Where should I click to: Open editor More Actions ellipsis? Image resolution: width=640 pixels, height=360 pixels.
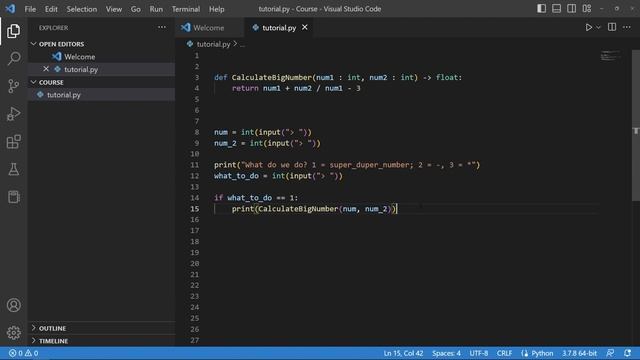(x=627, y=27)
